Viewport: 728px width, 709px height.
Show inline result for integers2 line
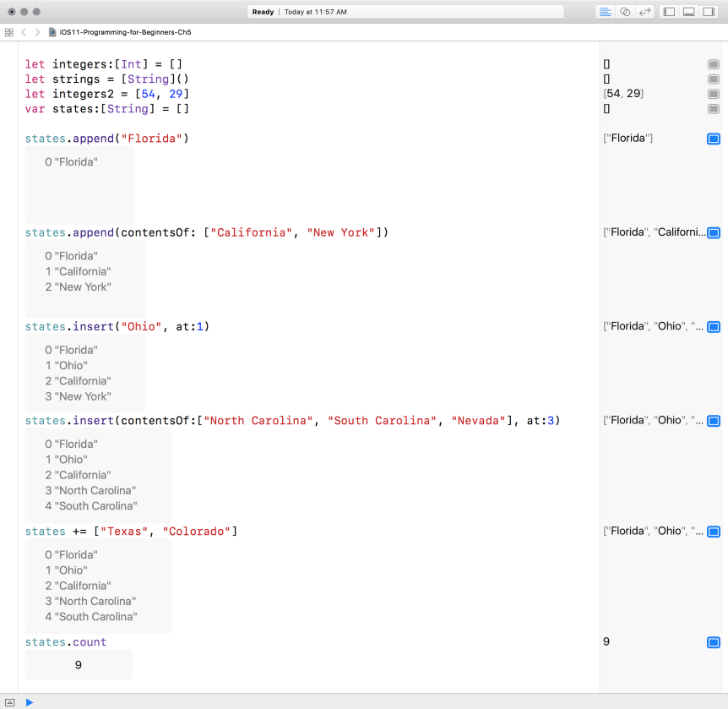[713, 94]
